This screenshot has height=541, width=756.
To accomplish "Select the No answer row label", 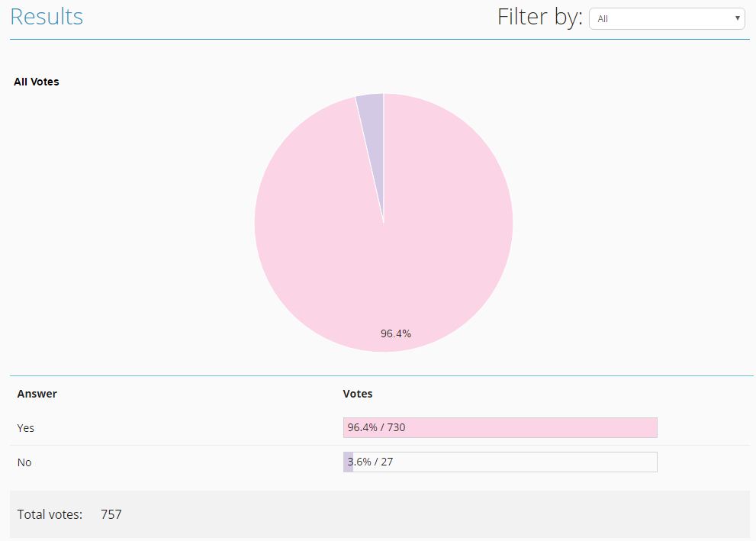I will [24, 462].
